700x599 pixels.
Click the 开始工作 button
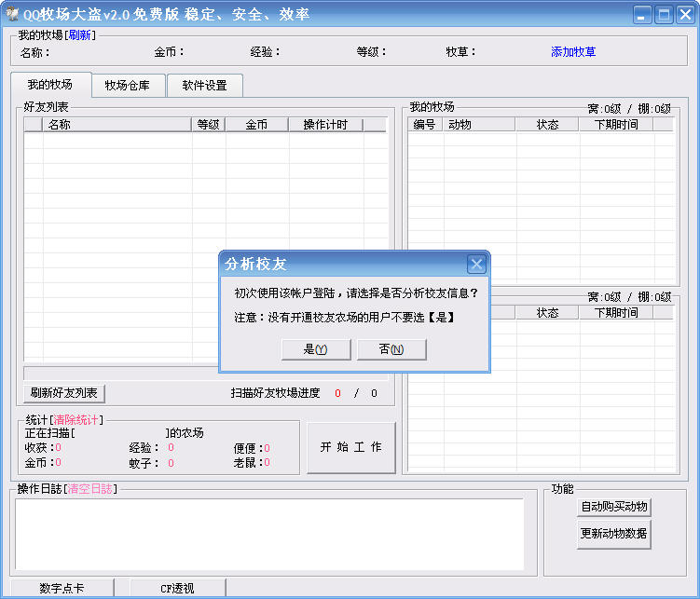click(x=351, y=447)
